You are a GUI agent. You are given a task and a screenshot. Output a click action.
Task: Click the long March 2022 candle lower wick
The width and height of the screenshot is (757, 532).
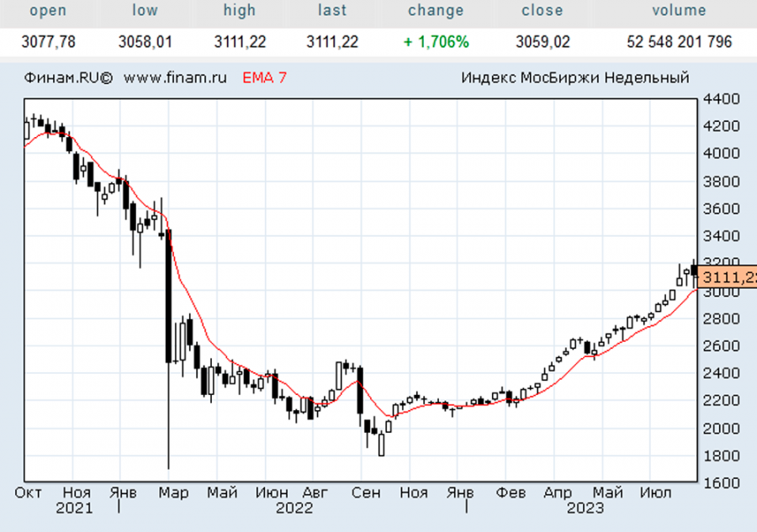168,420
